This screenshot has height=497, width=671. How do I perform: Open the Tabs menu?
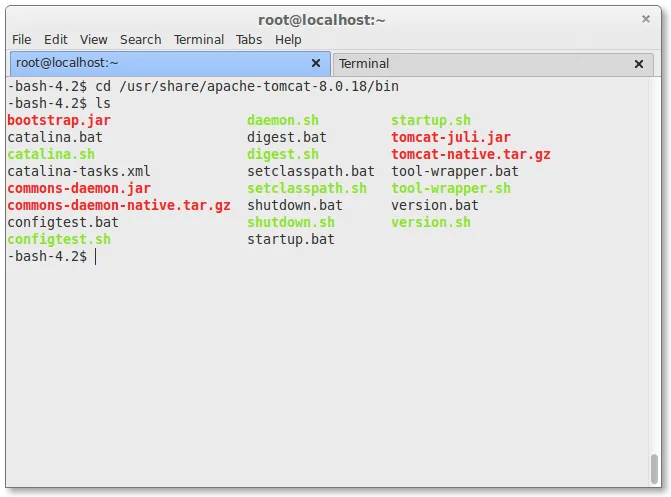tap(249, 39)
